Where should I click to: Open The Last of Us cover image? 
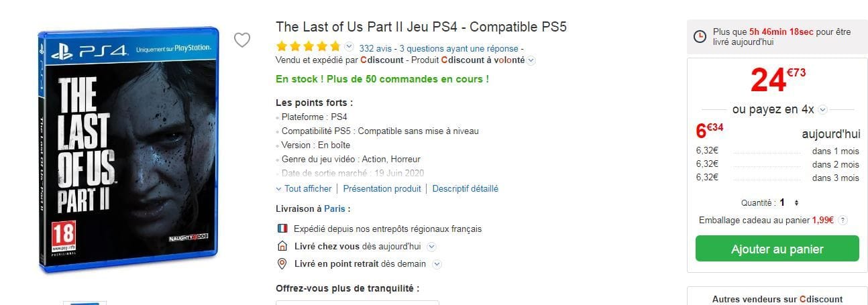(x=127, y=150)
